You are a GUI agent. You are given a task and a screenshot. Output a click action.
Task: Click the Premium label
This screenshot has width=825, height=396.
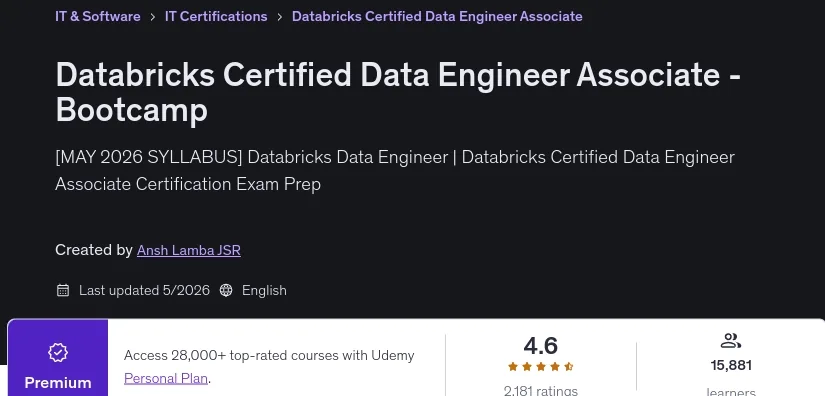[x=58, y=383]
